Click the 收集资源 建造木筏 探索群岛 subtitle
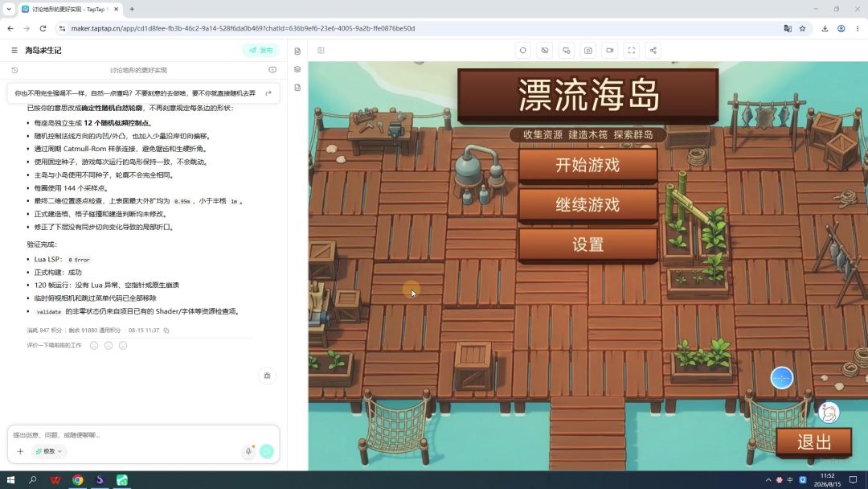 pyautogui.click(x=588, y=134)
